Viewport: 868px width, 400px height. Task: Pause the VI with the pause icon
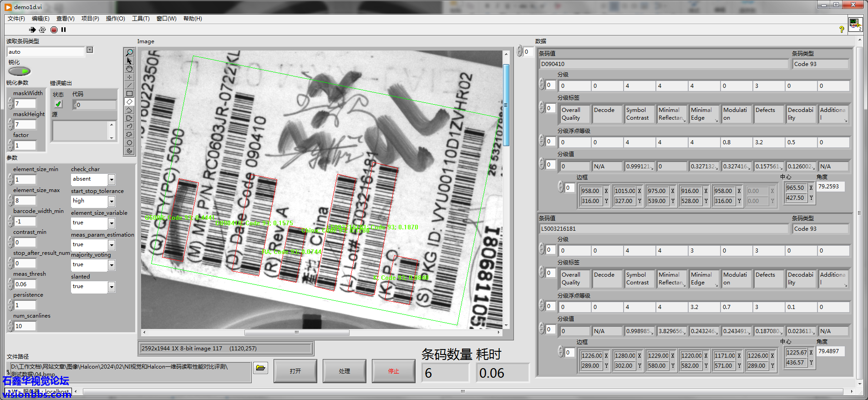click(64, 30)
